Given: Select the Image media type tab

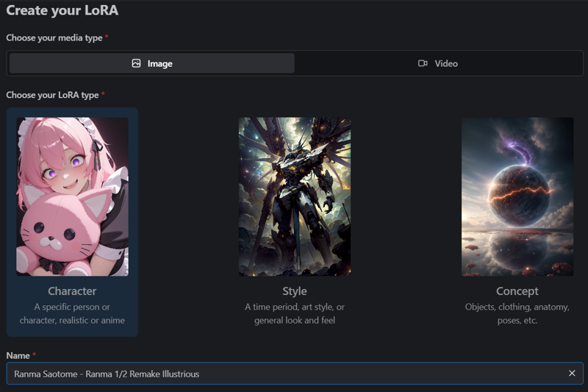Looking at the screenshot, I should pyautogui.click(x=152, y=63).
